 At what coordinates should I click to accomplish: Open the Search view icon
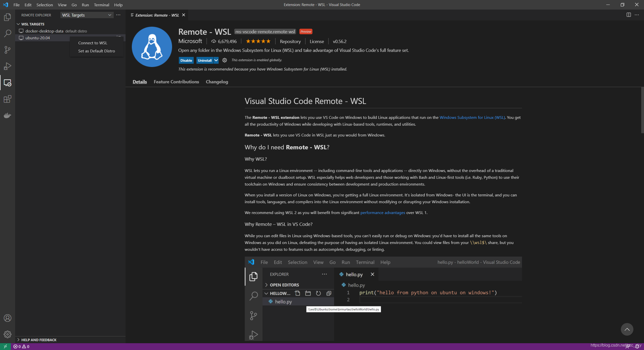[8, 33]
